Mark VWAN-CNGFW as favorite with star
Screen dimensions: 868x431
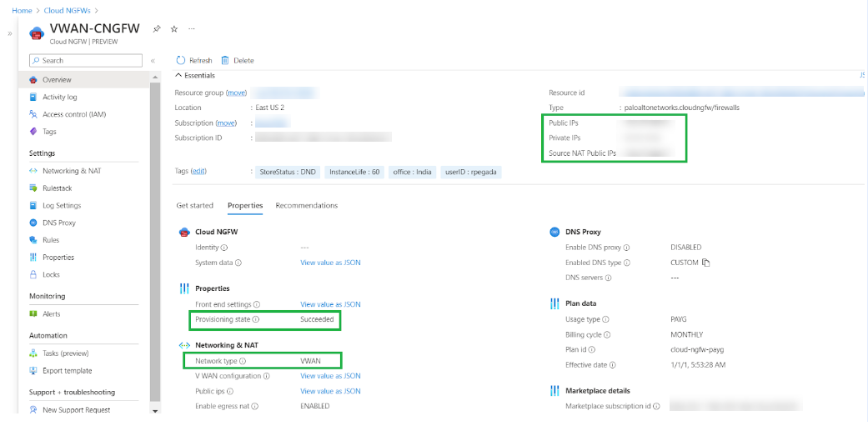click(x=173, y=29)
